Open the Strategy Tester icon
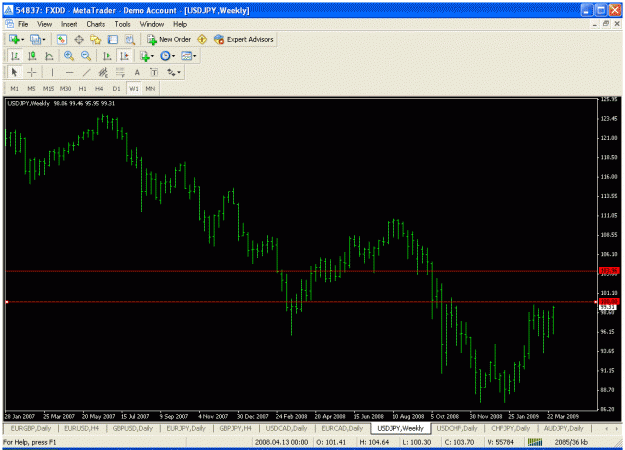 [x=130, y=39]
